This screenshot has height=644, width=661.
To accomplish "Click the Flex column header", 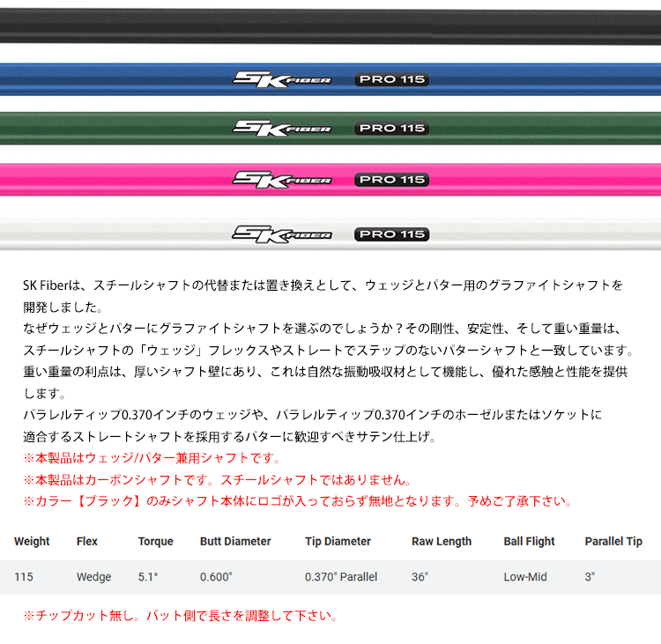I will 87,541.
